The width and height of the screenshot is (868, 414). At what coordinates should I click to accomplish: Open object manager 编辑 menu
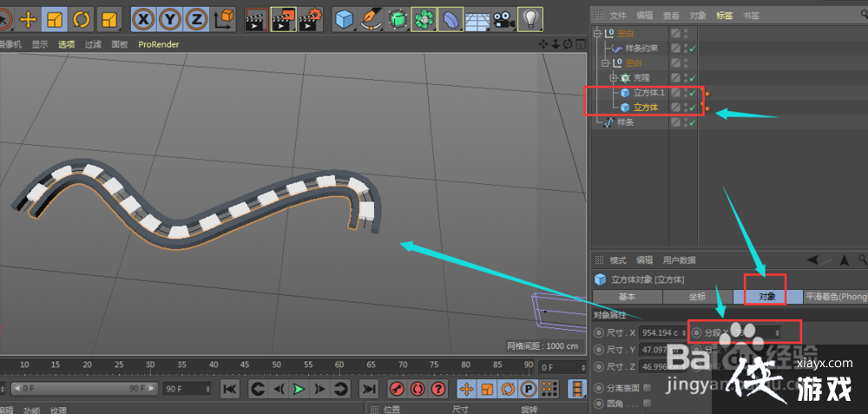click(644, 16)
